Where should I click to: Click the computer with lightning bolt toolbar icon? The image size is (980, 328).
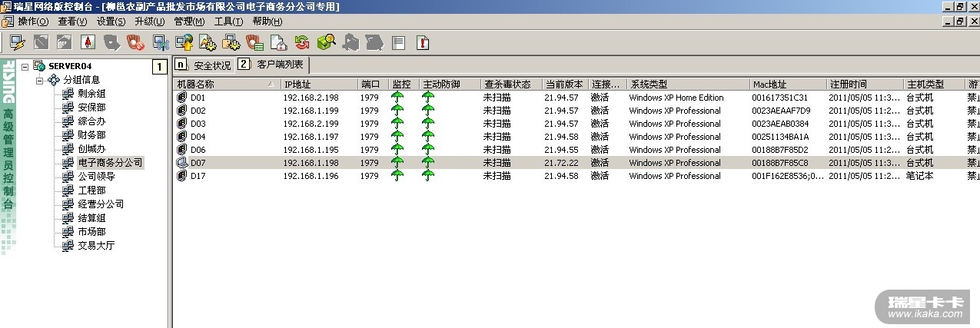coord(17,42)
